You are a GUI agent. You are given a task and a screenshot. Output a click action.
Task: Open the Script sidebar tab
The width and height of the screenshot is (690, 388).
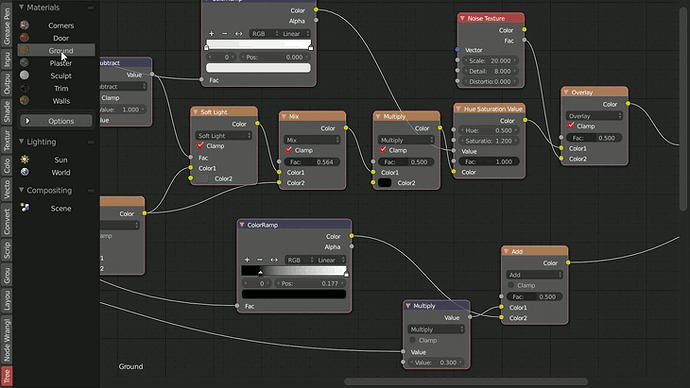tap(7, 250)
